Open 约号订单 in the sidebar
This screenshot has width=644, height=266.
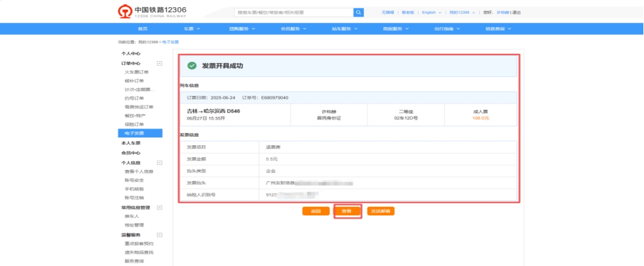[x=134, y=99]
